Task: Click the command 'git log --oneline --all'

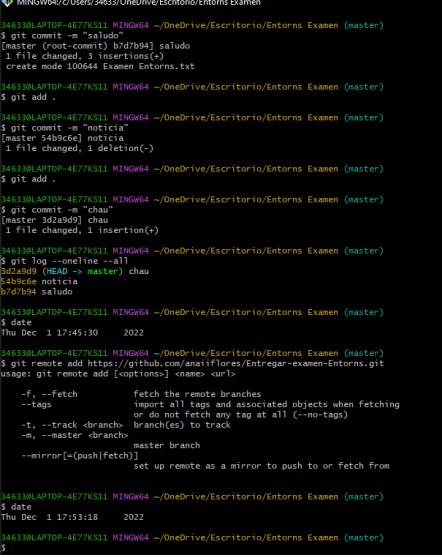Action: click(x=69, y=261)
